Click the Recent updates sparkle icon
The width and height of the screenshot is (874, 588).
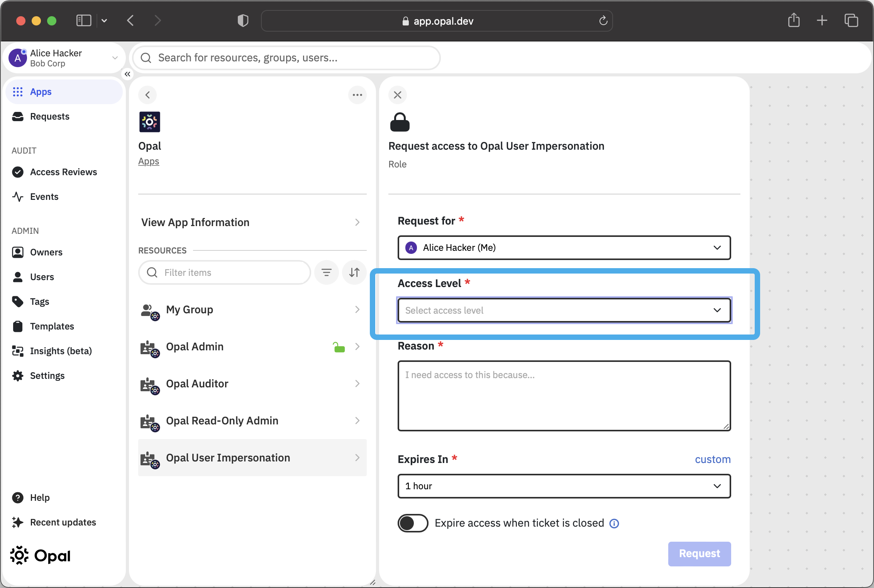coord(18,522)
